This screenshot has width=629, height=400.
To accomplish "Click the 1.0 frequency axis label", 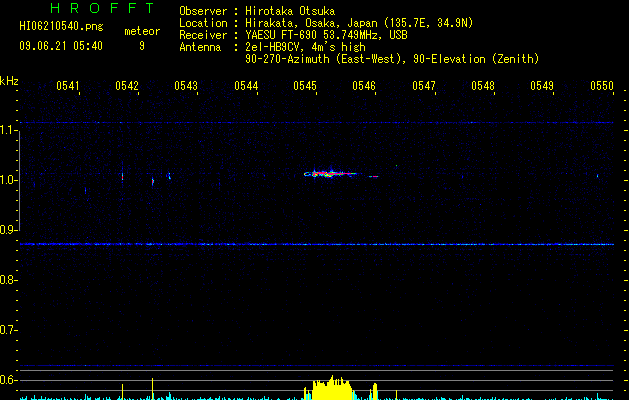I will pyautogui.click(x=8, y=180).
